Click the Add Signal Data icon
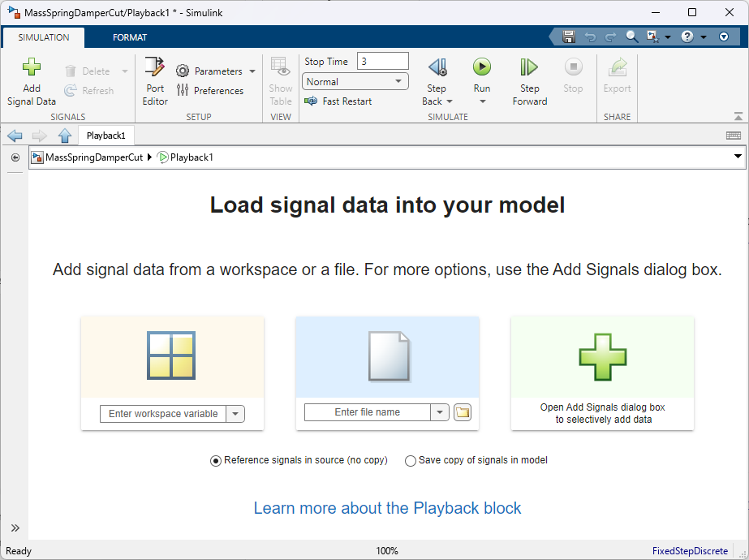Image resolution: width=749 pixels, height=560 pixels. 32,68
